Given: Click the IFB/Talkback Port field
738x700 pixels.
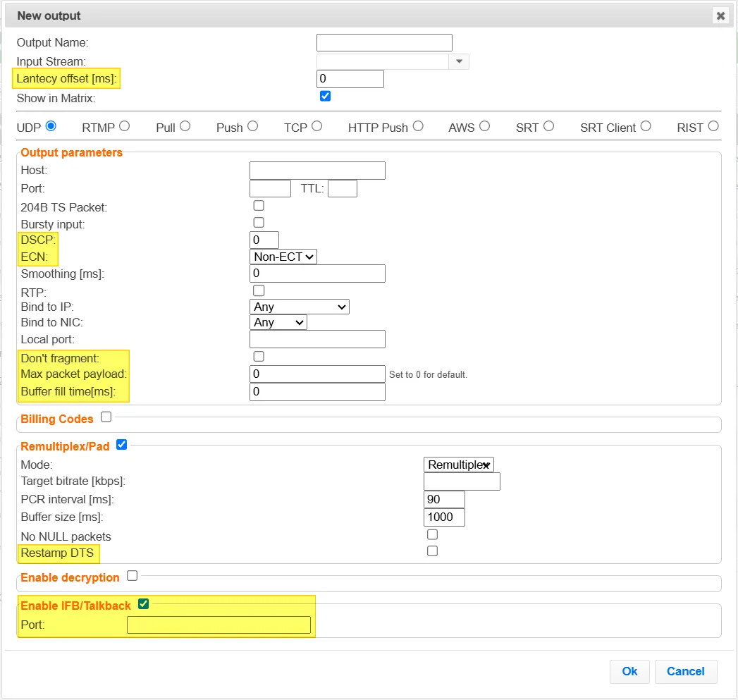Looking at the screenshot, I should pos(219,625).
